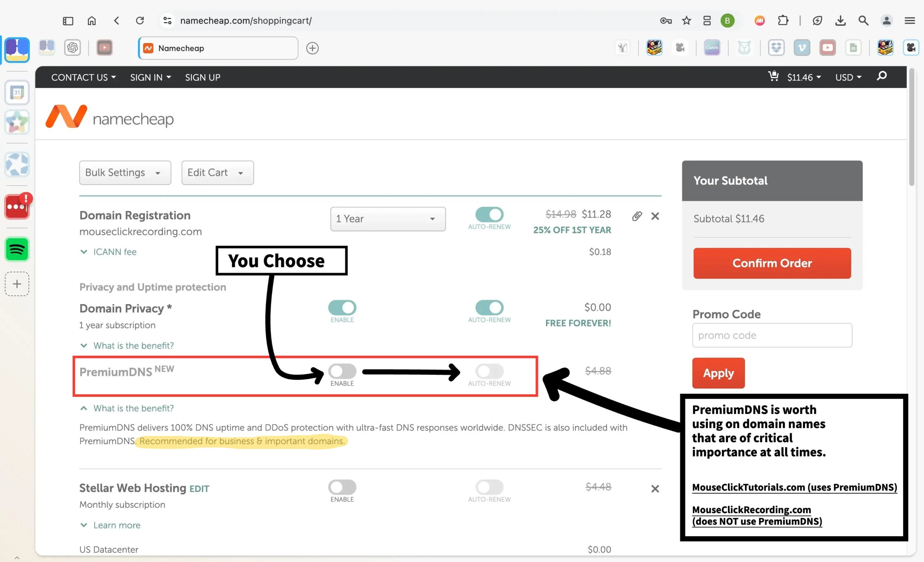924x562 pixels.
Task: Enable the PremiumDNS switch
Action: [342, 371]
